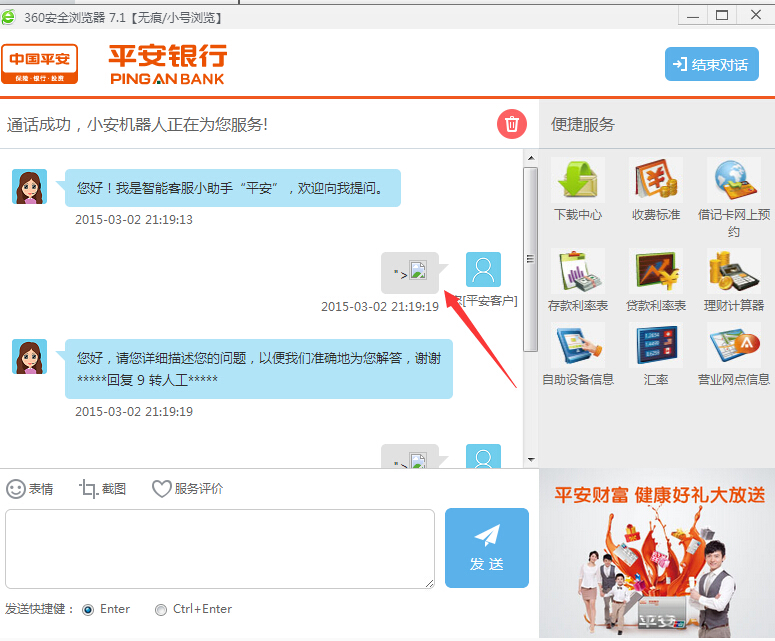775x641 pixels.
Task: Click the 便捷服务 panel heading
Action: 583,124
